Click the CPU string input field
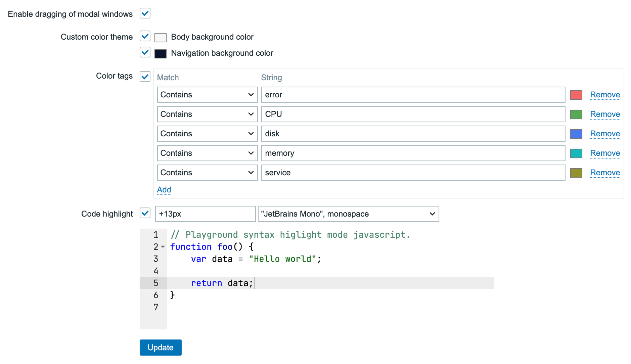The image size is (631, 364). 413,114
